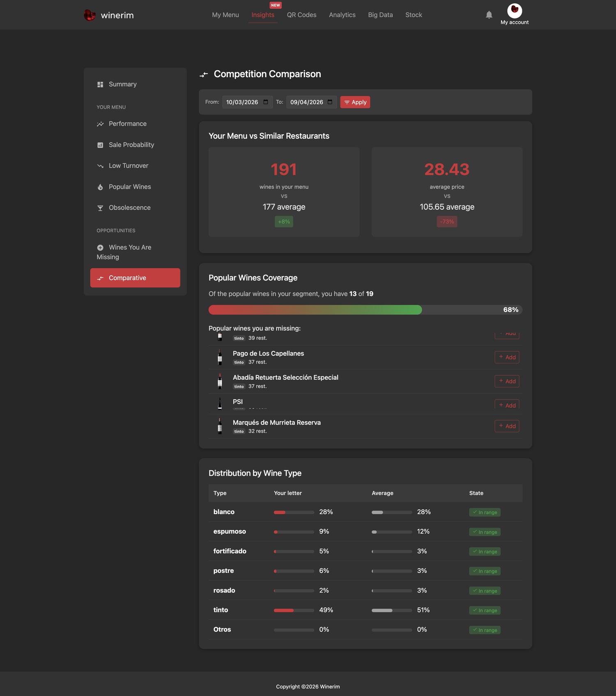The width and height of the screenshot is (616, 696).
Task: Add Marqués de Murrieta Reserva wine
Action: tap(507, 426)
